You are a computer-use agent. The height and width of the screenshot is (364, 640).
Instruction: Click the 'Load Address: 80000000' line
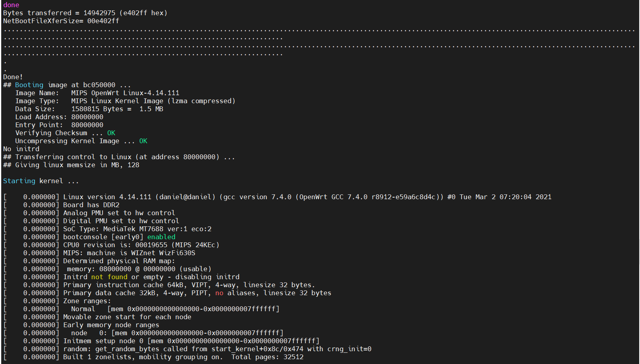(59, 117)
